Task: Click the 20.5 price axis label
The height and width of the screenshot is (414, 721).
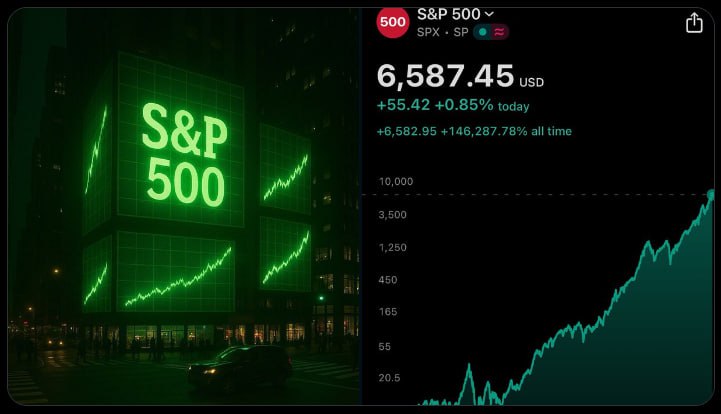Action: (x=389, y=378)
